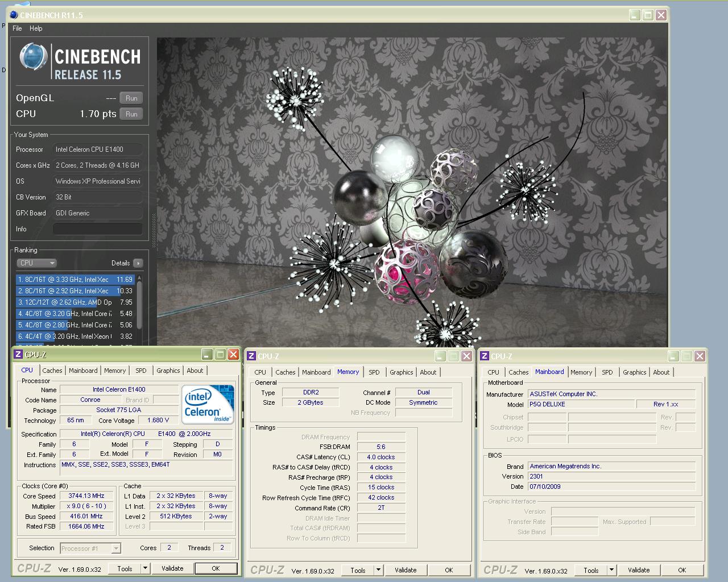Open Graphics tab in left CPU-Z window
The width and height of the screenshot is (728, 582).
pyautogui.click(x=168, y=371)
